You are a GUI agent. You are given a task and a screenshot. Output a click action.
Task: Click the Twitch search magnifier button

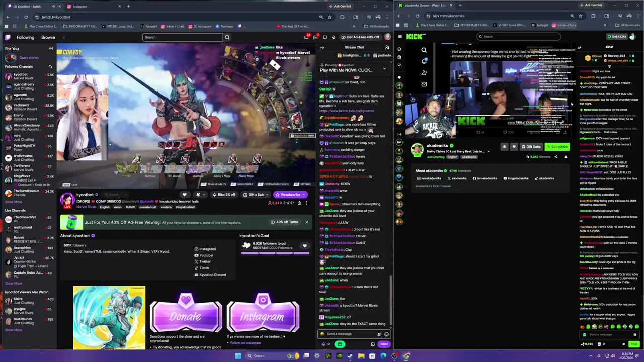(227, 37)
